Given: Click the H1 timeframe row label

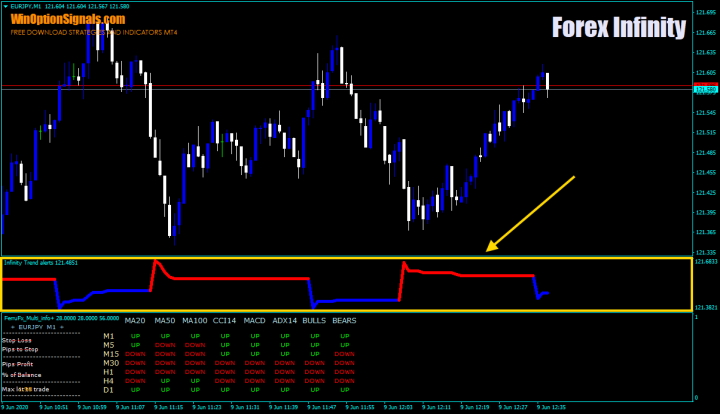Looking at the screenshot, I should coord(108,372).
